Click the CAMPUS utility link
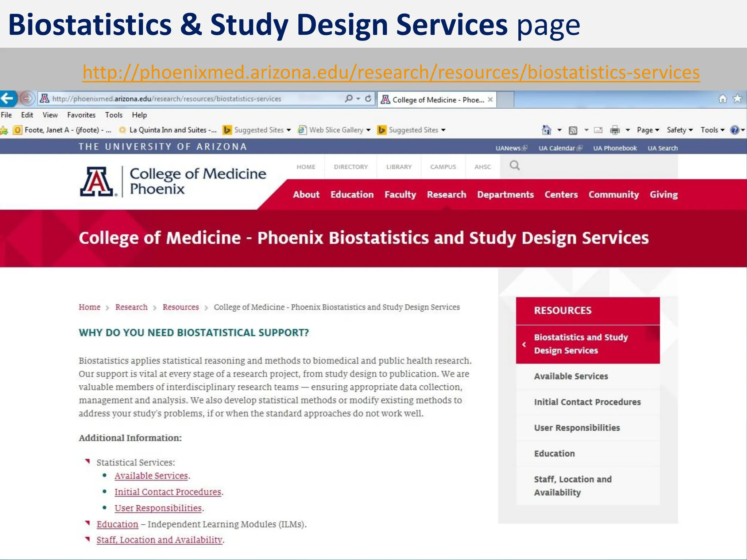The image size is (747, 560). click(443, 167)
